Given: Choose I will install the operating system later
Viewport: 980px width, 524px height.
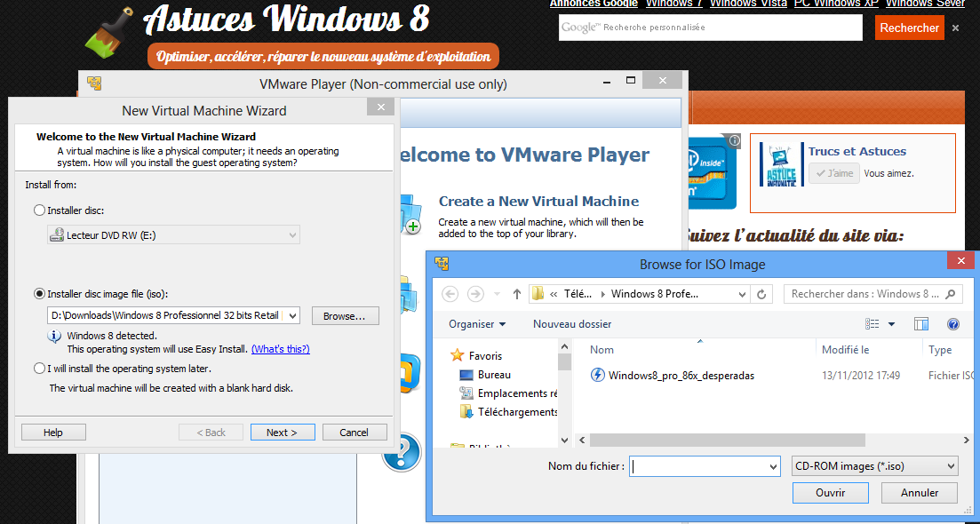Looking at the screenshot, I should coord(39,369).
